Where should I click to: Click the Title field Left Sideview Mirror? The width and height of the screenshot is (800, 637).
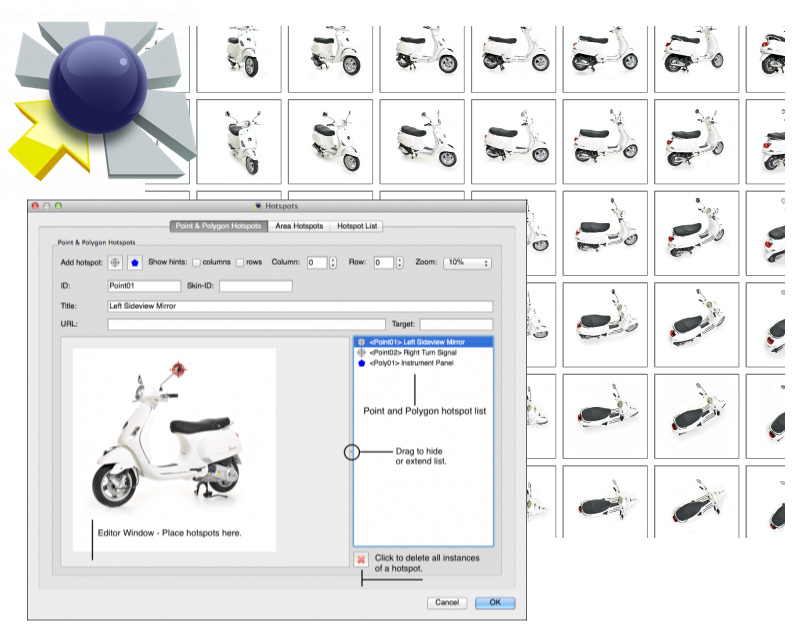(301, 306)
